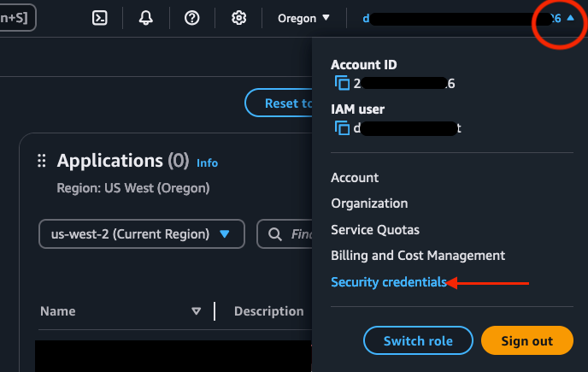Click the help question mark icon

[192, 18]
